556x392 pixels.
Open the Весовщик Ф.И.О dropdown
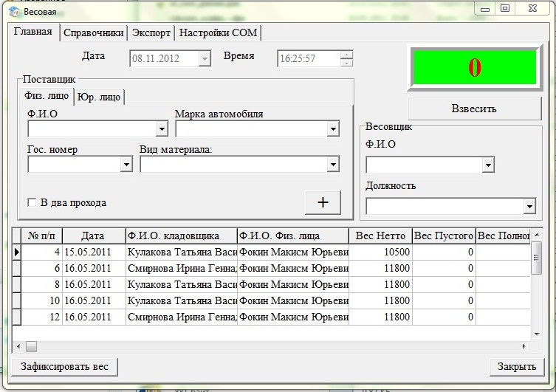487,165
